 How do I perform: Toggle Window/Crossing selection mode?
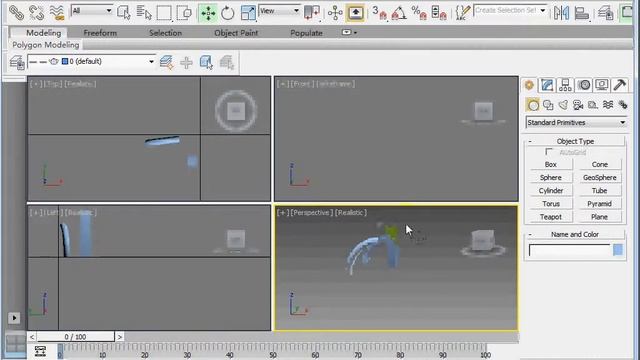[184, 13]
